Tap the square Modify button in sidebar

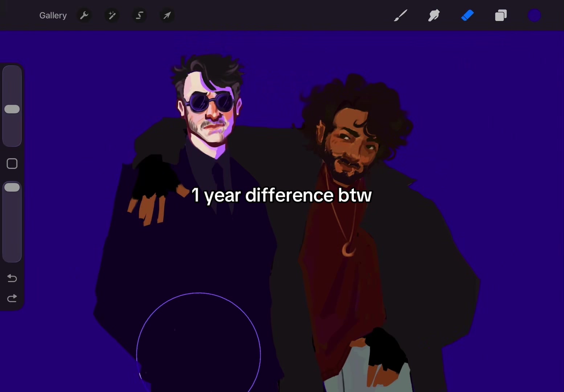click(12, 164)
